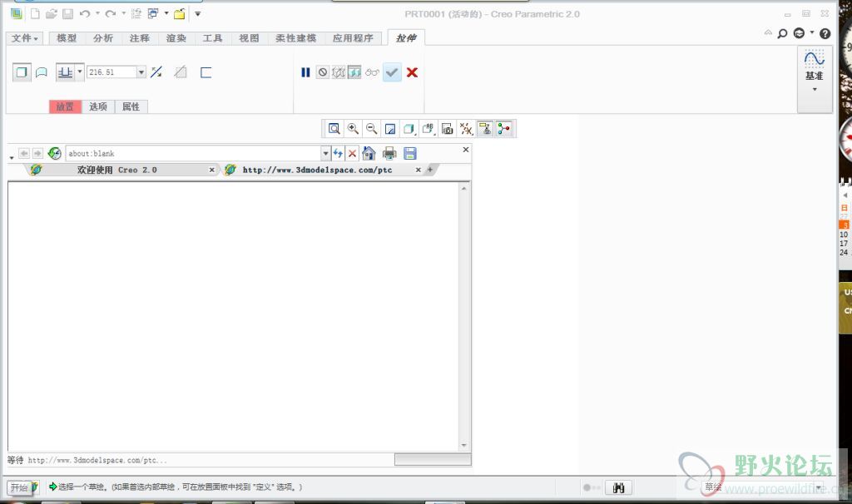The width and height of the screenshot is (852, 504).
Task: Toggle the remove material option
Action: point(181,72)
